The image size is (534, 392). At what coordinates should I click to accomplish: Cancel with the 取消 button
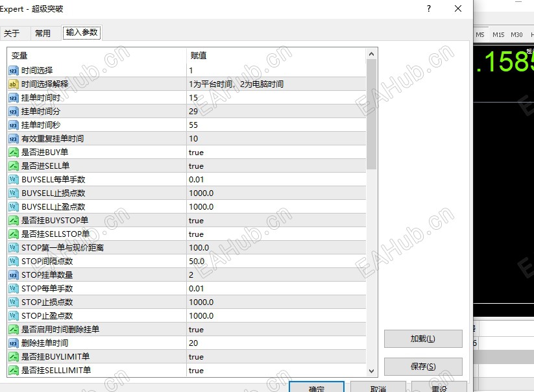[x=378, y=387]
